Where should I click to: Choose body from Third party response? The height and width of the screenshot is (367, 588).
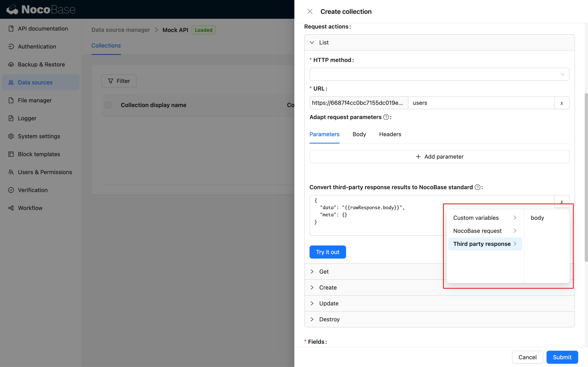click(537, 218)
